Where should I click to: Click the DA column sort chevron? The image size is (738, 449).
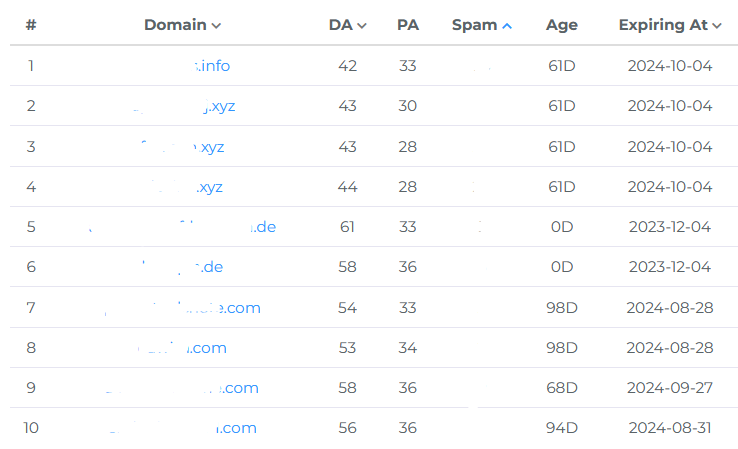point(362,26)
